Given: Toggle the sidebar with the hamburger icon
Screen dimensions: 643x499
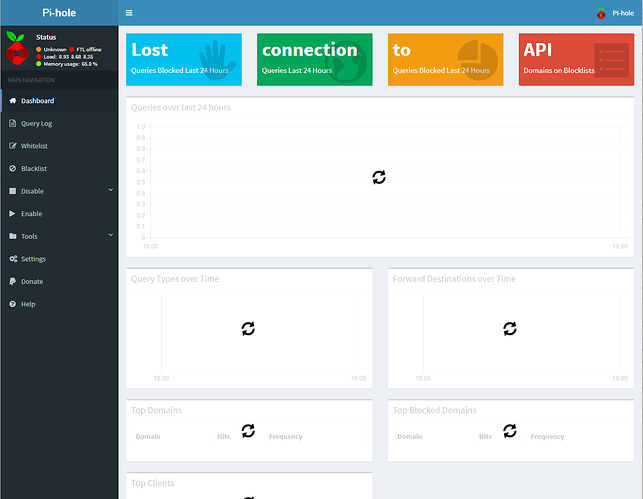Looking at the screenshot, I should 129,13.
